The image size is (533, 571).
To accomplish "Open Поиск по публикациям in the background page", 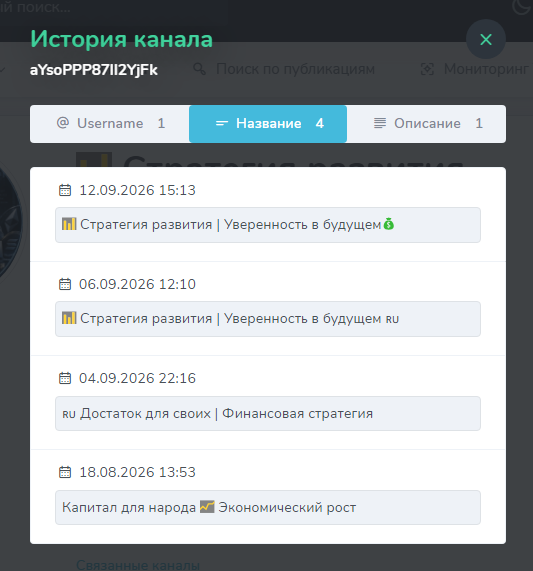I will pos(295,69).
